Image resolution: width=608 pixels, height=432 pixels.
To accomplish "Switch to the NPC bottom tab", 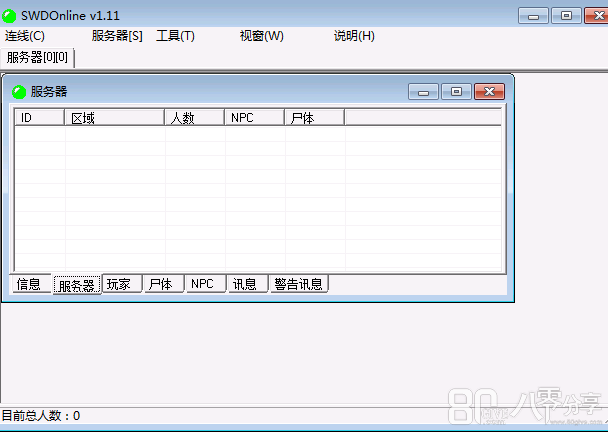I will pos(206,284).
